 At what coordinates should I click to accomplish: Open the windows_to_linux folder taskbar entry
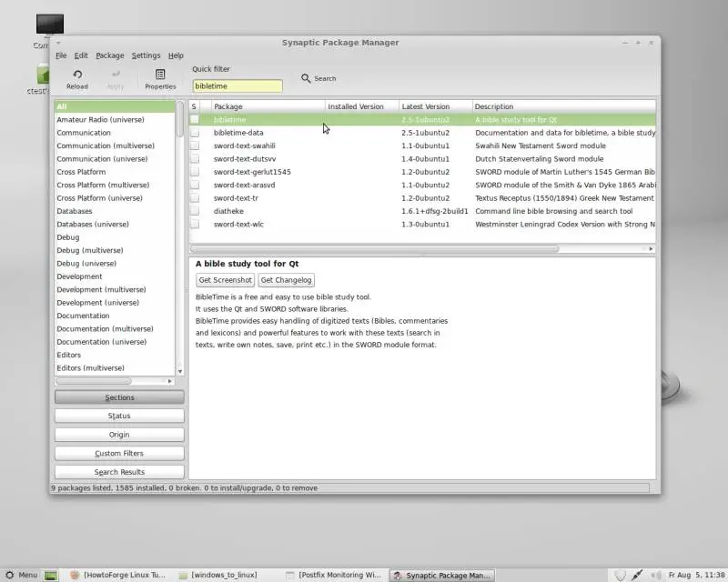pyautogui.click(x=218, y=575)
